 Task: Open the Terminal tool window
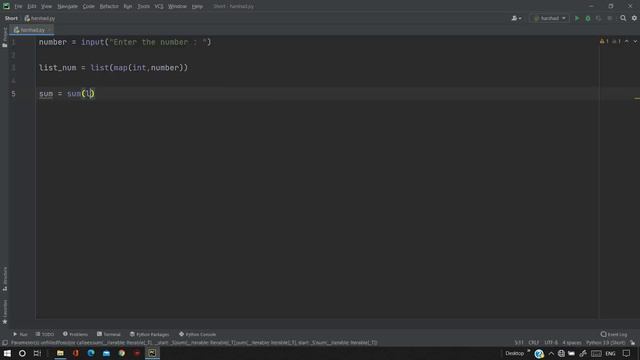point(109,334)
